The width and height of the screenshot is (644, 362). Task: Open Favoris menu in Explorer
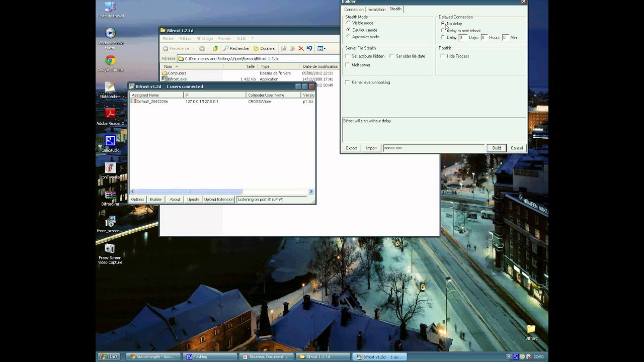(x=225, y=39)
